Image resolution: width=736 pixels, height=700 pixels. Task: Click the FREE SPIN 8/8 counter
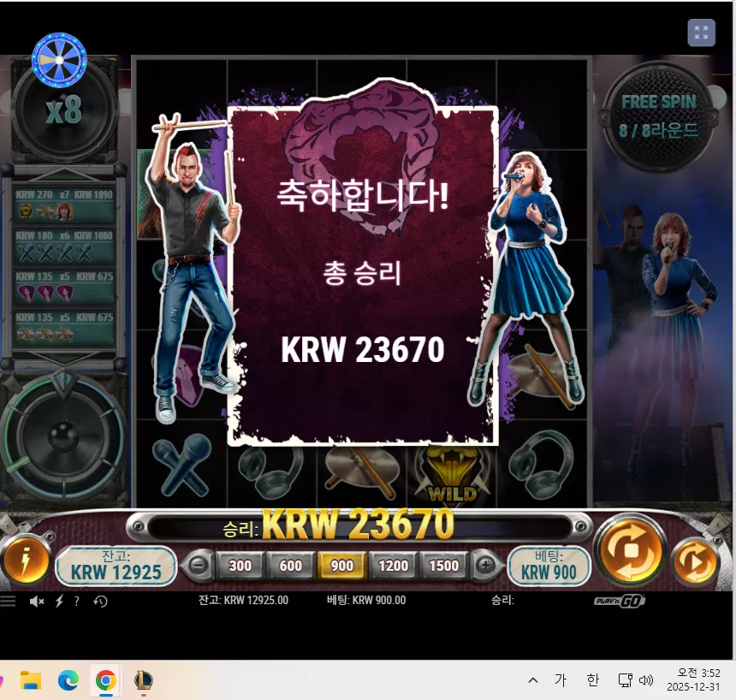point(658,116)
